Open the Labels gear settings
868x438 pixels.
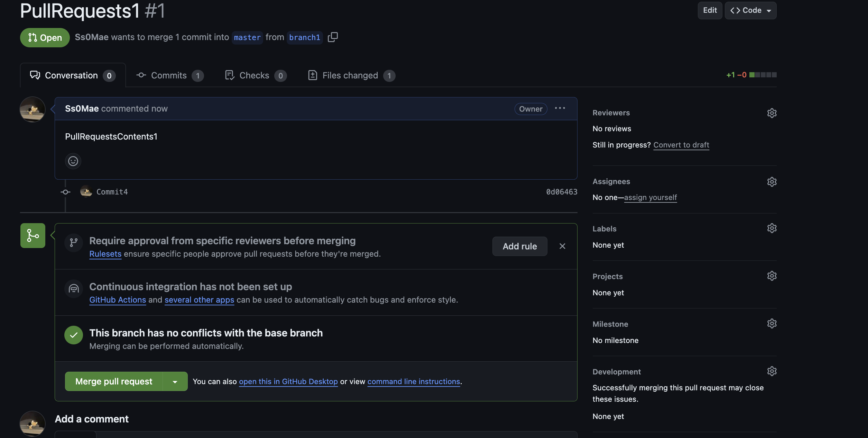(772, 228)
